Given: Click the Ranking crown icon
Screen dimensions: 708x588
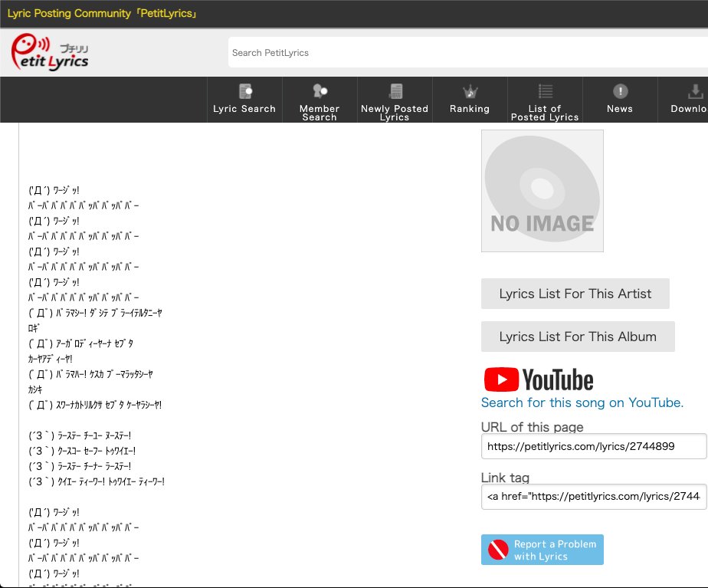Looking at the screenshot, I should (x=470, y=92).
